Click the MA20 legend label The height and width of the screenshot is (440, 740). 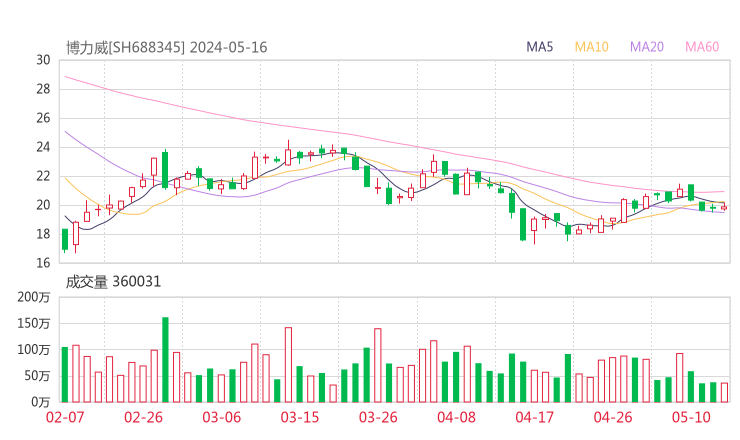(x=647, y=47)
